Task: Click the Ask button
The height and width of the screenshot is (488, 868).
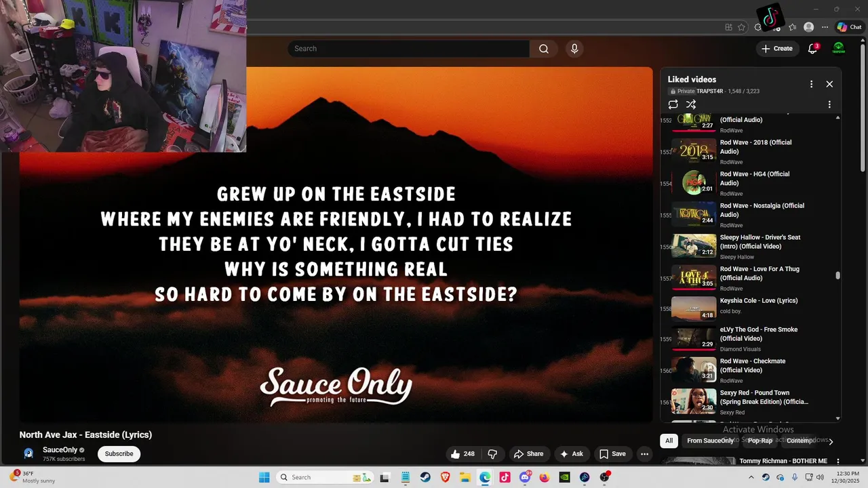Action: click(571, 454)
